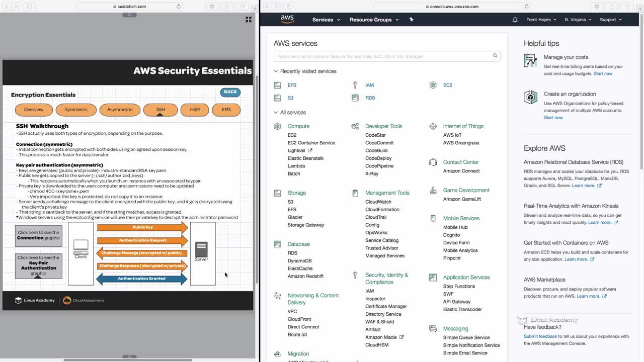
Task: Open CloudWatch under Management Tools
Action: pyautogui.click(x=378, y=202)
